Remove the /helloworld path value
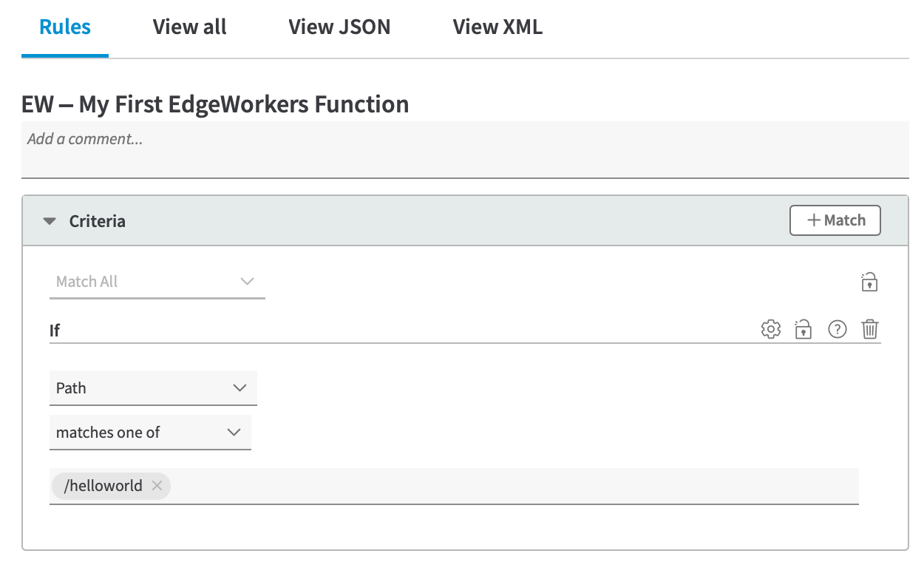This screenshot has width=924, height=562. click(x=157, y=486)
